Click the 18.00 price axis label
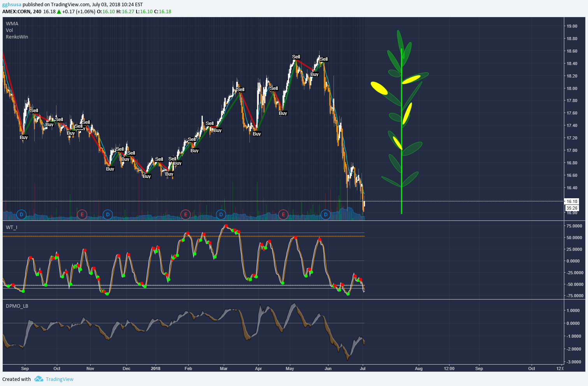588x386 pixels. (x=572, y=88)
